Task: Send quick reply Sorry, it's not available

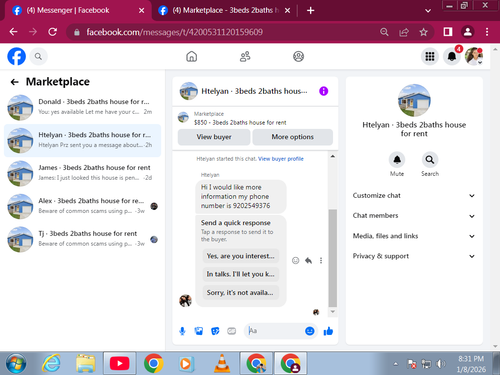Action: pos(240,292)
